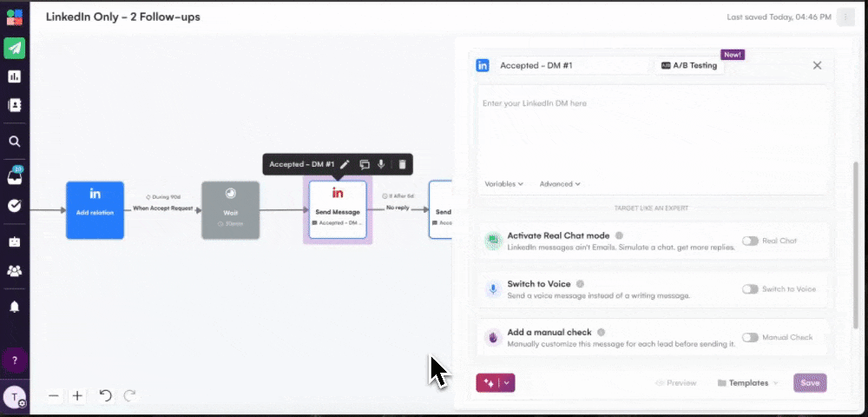The height and width of the screenshot is (417, 868).
Task: Open the Templates dropdown
Action: click(747, 383)
